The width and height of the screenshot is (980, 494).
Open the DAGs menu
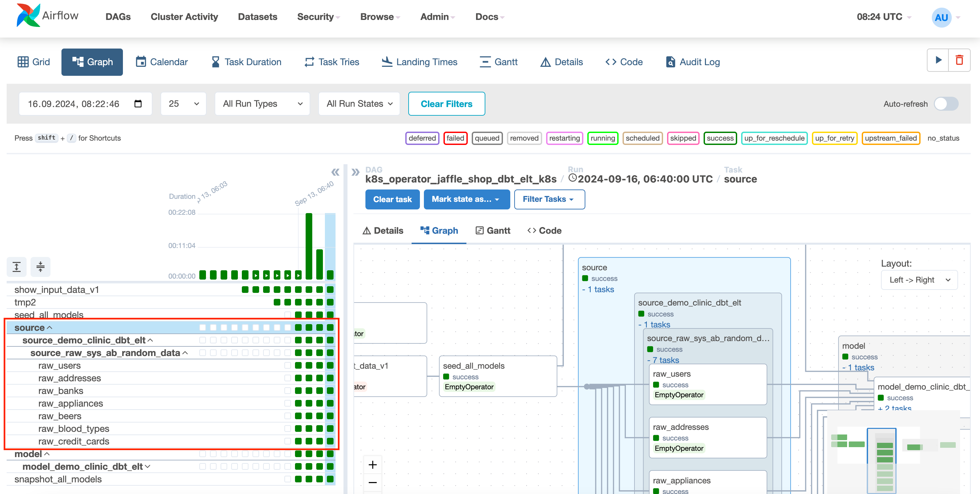pyautogui.click(x=118, y=17)
